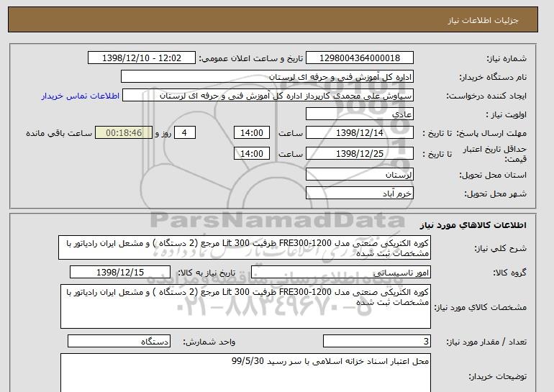Click the price validity time 14:00 field

252,154
